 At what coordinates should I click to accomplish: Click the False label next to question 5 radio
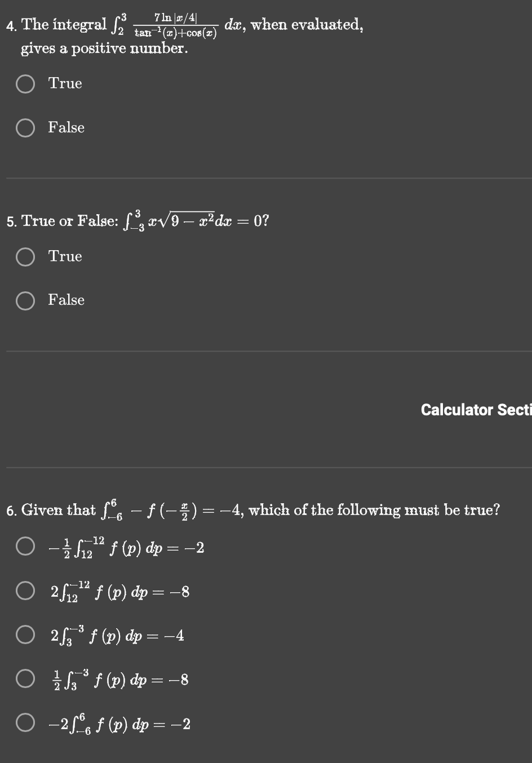coord(66,300)
